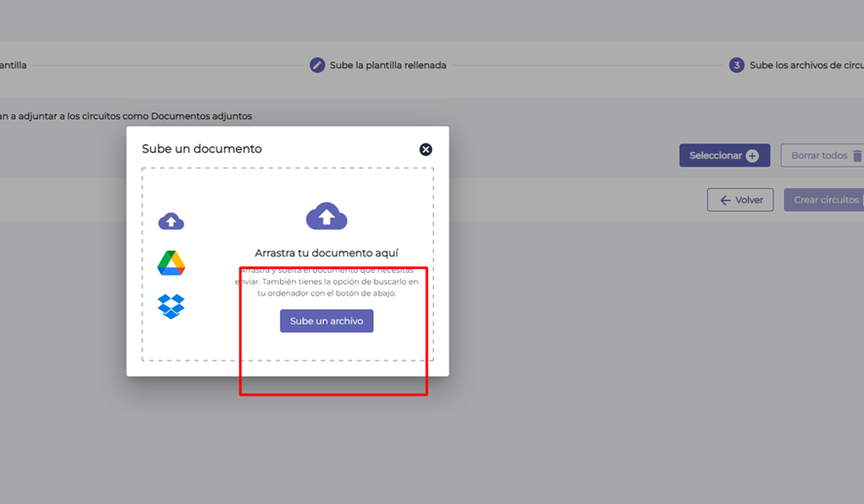Click the plus icon on Seleccionar
Viewport: 864px width, 504px height.
click(x=752, y=156)
